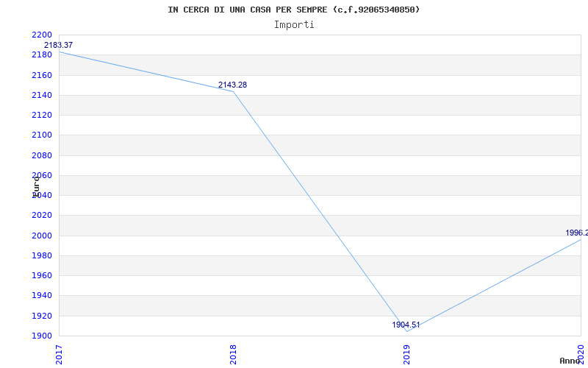The height and width of the screenshot is (368, 588).
Task: Click the 2018 x-axis year label
Action: (233, 355)
